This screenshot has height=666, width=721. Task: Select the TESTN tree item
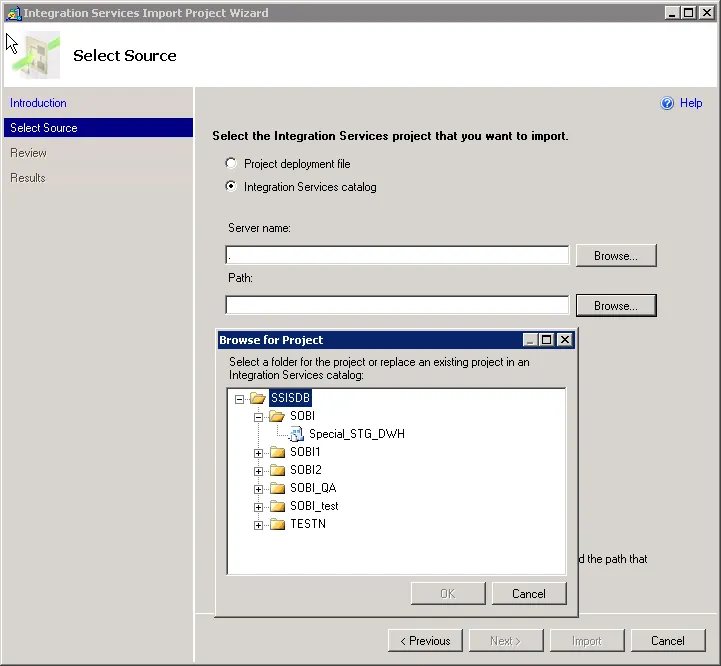(x=308, y=524)
